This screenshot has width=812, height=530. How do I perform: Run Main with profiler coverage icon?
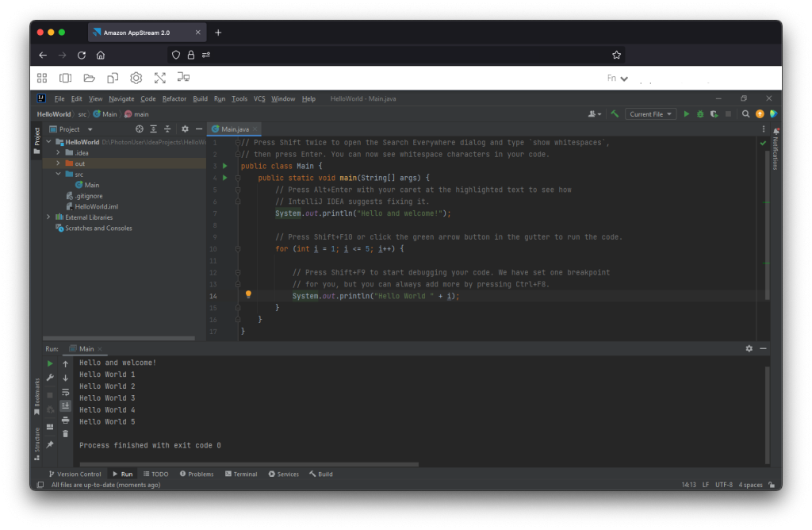[713, 113]
